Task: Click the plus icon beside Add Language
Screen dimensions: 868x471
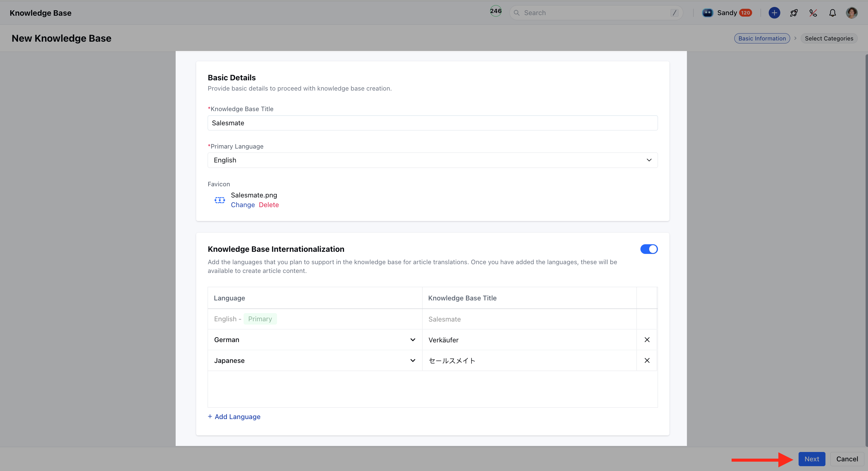Action: (x=210, y=416)
